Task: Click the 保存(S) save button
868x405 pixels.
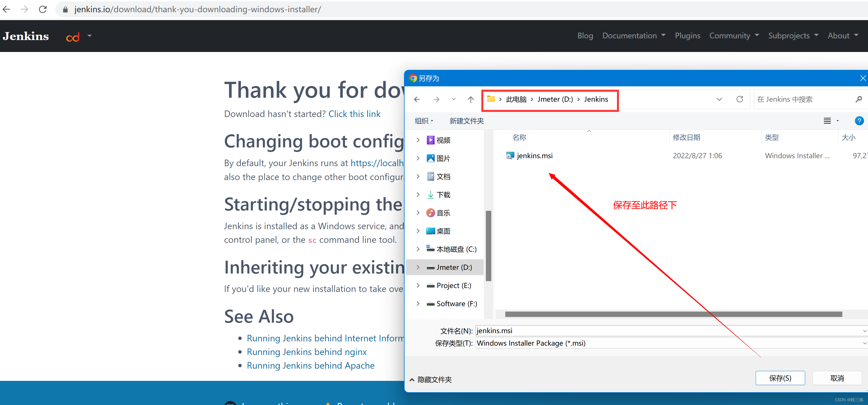Action: (x=780, y=378)
